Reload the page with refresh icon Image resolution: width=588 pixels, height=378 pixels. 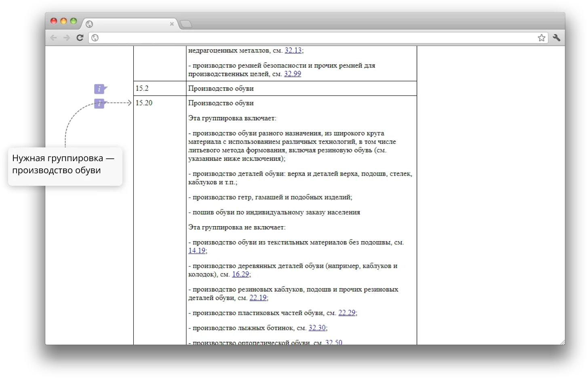point(80,38)
